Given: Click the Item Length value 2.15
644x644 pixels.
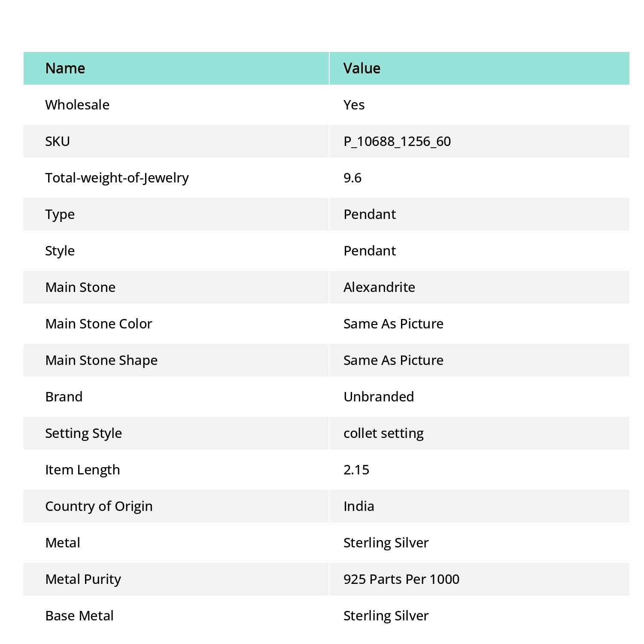Looking at the screenshot, I should pyautogui.click(x=356, y=470).
